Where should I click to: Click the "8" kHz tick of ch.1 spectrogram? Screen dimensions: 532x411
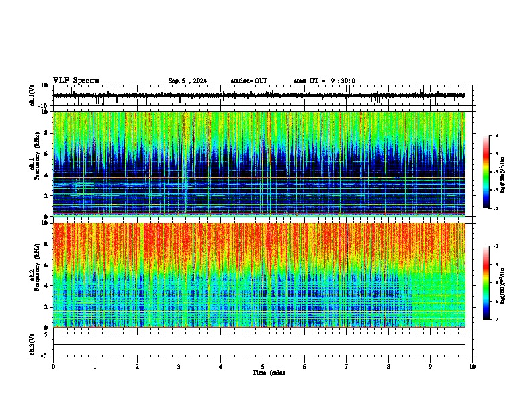47,133
